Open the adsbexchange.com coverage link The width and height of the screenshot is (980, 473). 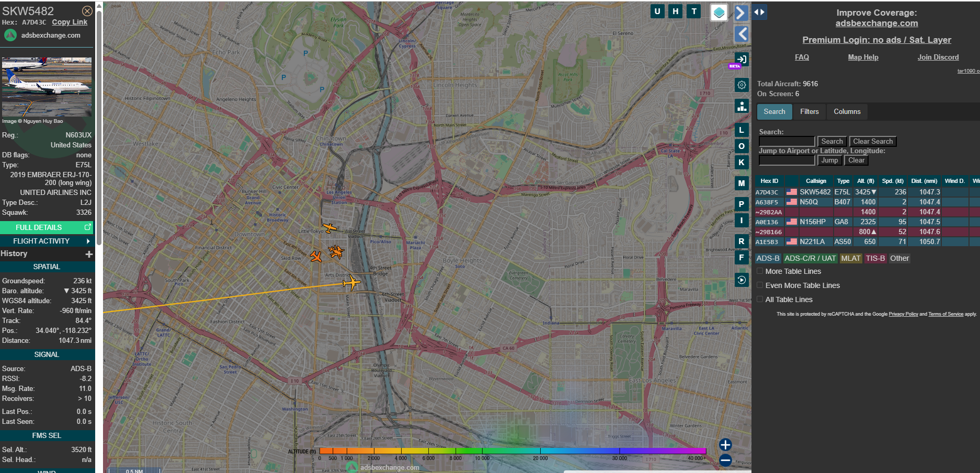pyautogui.click(x=876, y=23)
